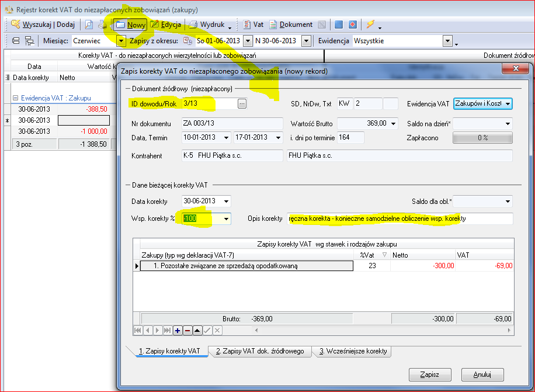Click the Opis korekty text field

click(x=400, y=218)
